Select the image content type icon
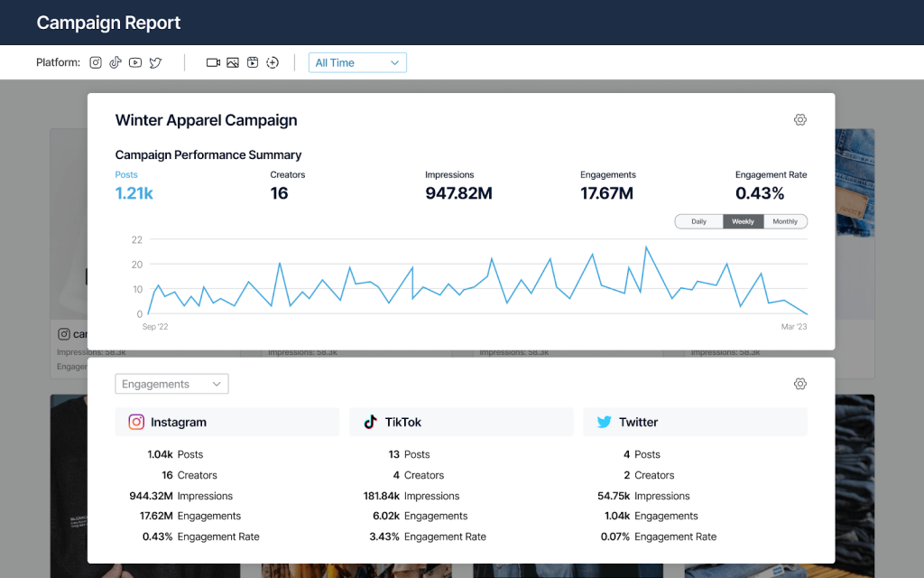The image size is (924, 578). pos(233,62)
